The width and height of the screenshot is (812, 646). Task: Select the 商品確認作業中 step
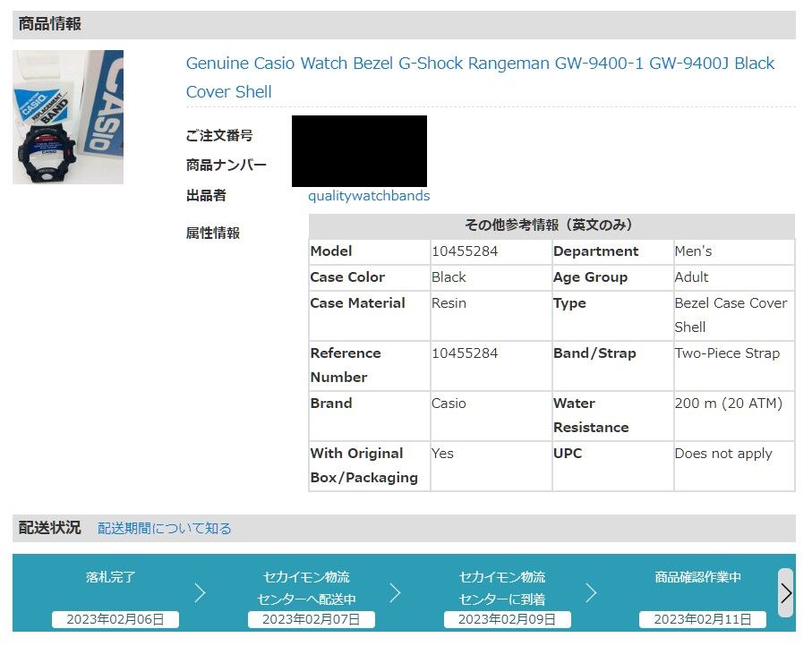[x=697, y=576]
